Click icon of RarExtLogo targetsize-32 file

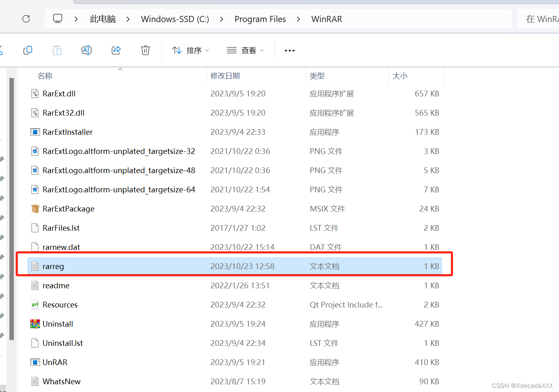tap(35, 151)
